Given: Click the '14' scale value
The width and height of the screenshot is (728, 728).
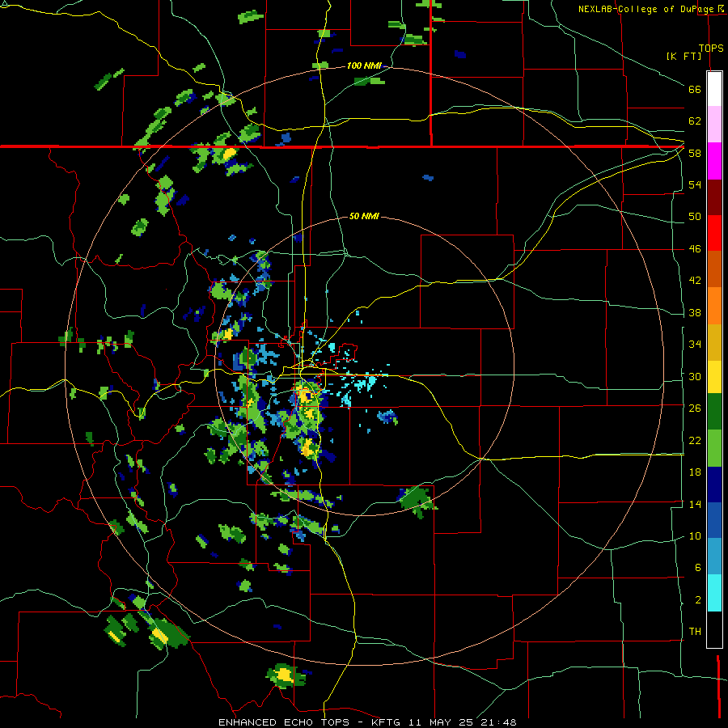Looking at the screenshot, I should 695,504.
